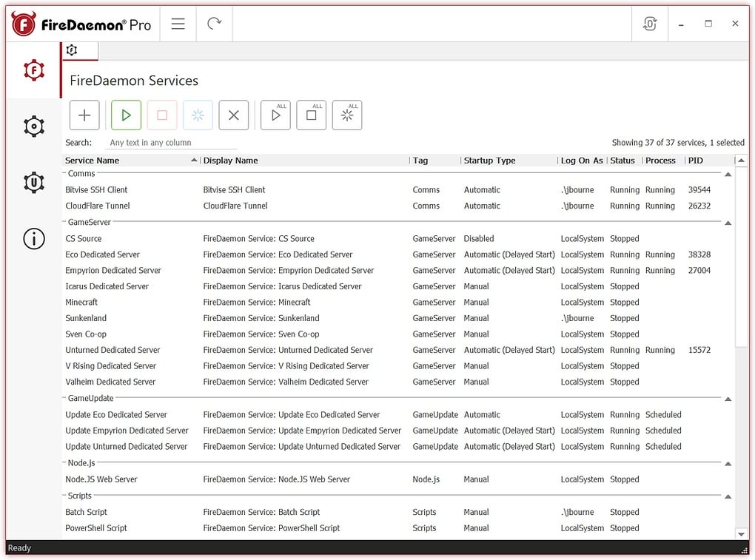The height and width of the screenshot is (560, 755).
Task: Sort by Status column header
Action: 625,161
